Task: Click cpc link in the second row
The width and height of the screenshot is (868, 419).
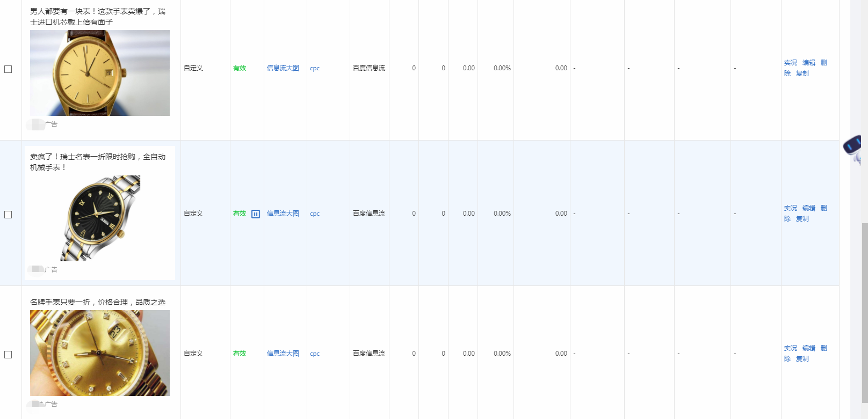Action: pyautogui.click(x=315, y=214)
